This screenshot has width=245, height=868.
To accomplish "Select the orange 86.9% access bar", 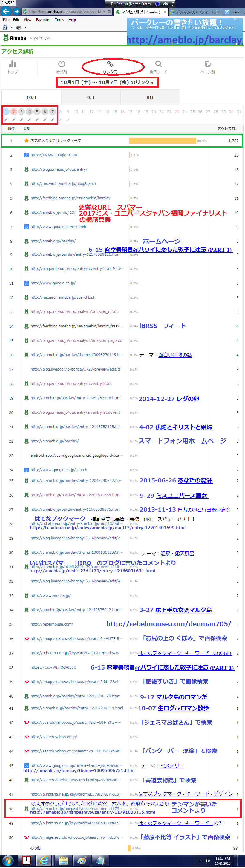I will tap(163, 140).
